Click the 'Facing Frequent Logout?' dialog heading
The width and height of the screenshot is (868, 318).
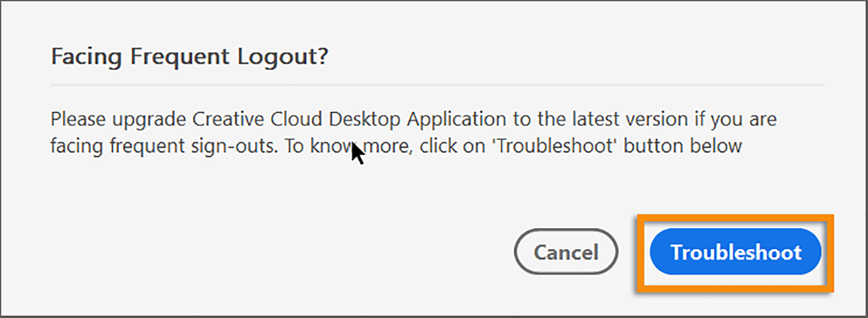click(x=189, y=57)
